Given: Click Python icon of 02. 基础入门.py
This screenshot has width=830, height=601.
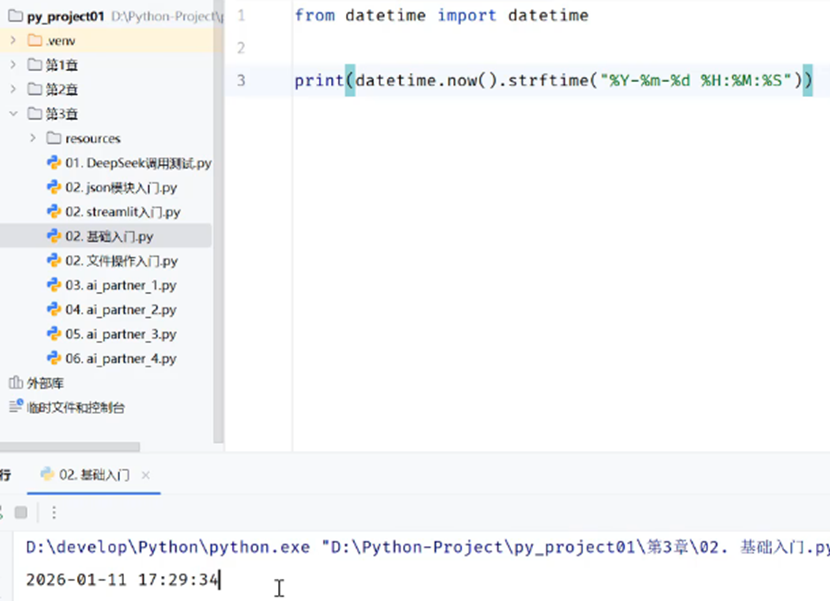Looking at the screenshot, I should tap(53, 236).
